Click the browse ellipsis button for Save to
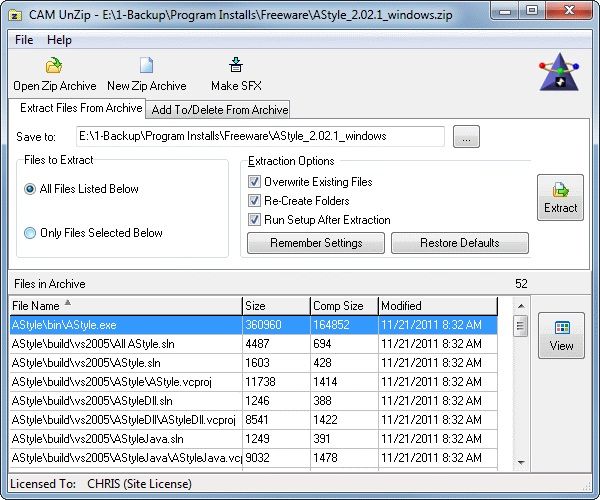 coord(467,137)
